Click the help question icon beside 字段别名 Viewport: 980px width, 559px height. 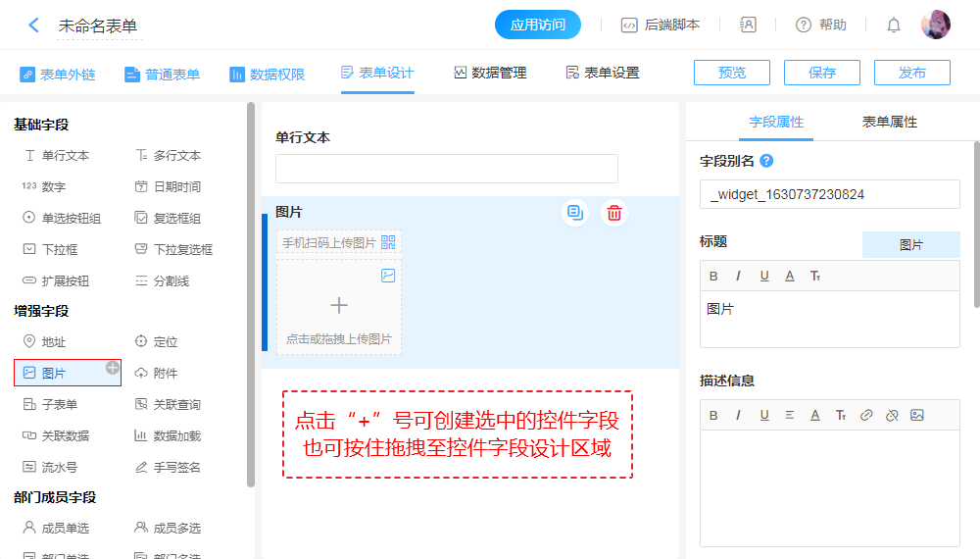[766, 161]
